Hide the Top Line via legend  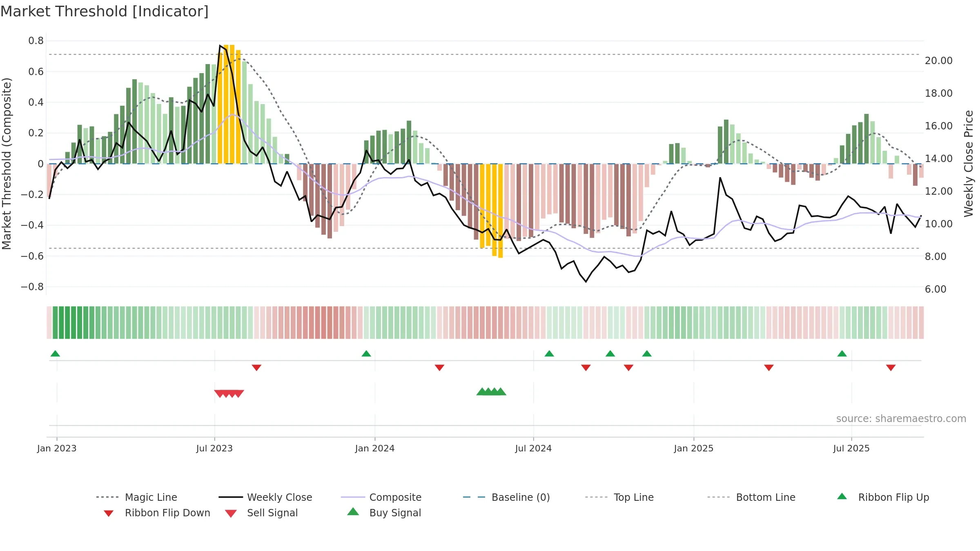tap(619, 497)
